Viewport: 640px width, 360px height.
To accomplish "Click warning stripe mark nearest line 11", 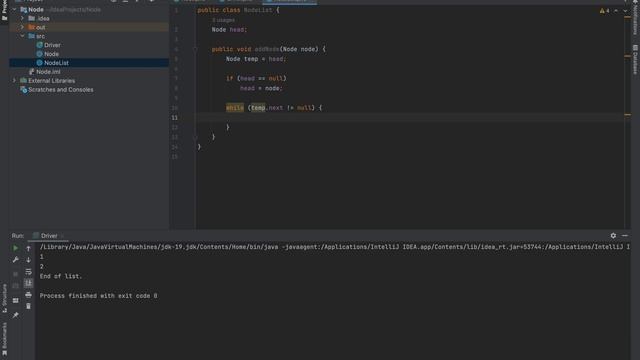I will 627,115.
